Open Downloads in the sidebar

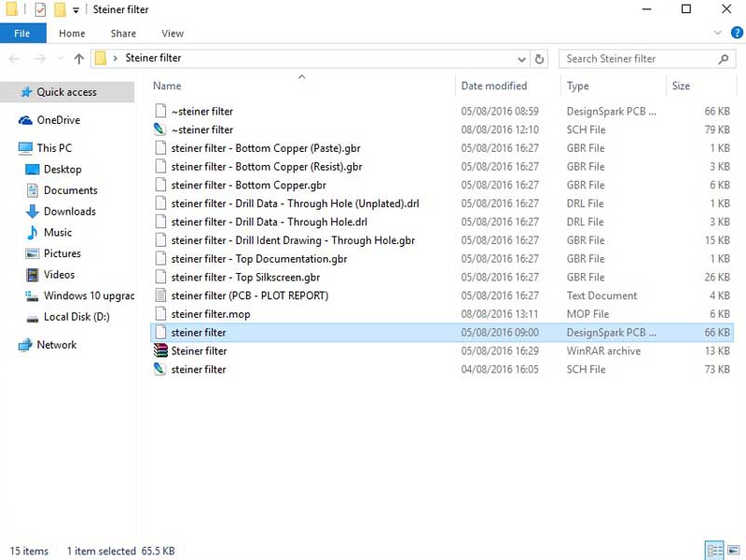(x=69, y=212)
